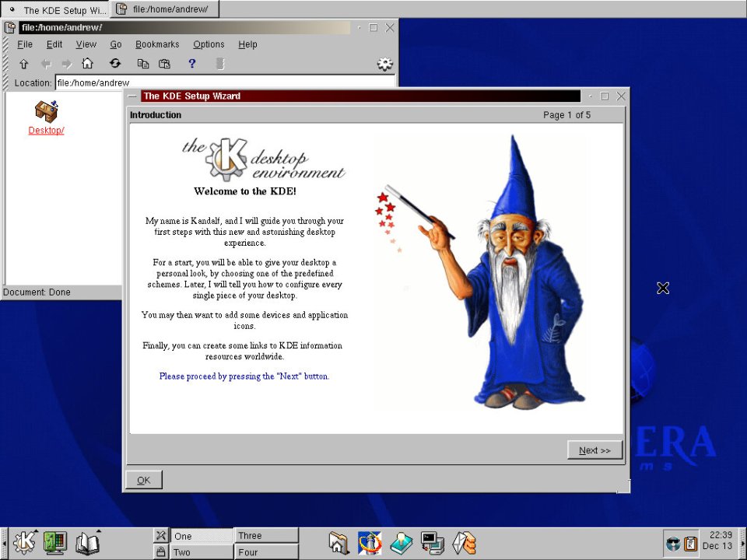Click the panel lock screen icon
Viewport: 747px width, 560px height.
click(160, 552)
